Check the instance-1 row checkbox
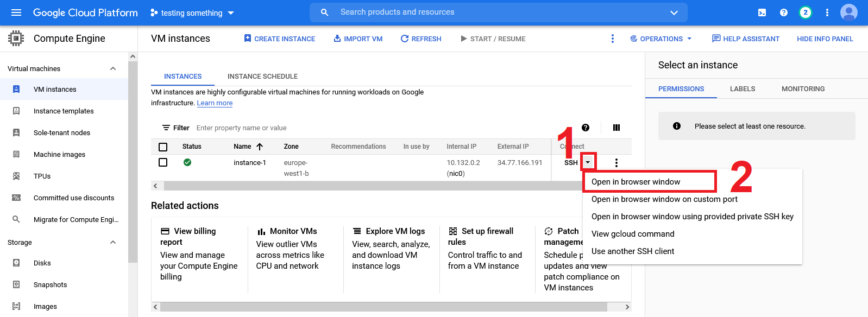The image size is (868, 317). [x=163, y=162]
